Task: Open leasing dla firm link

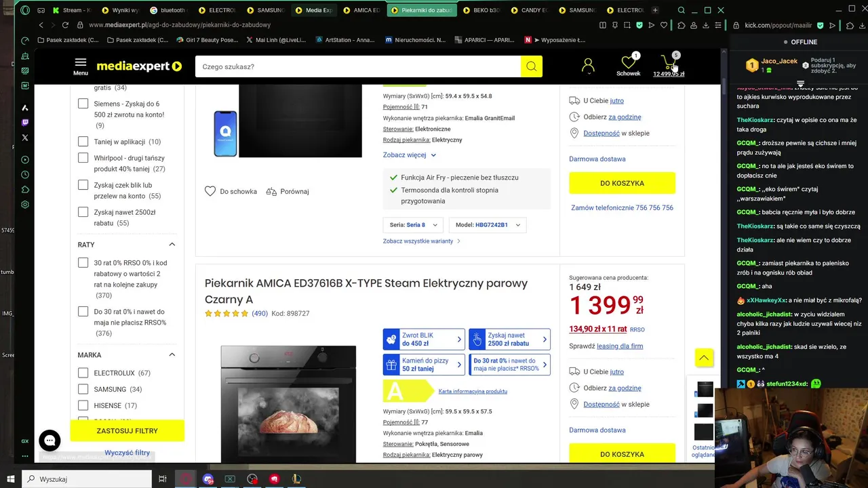Action: pyautogui.click(x=620, y=346)
